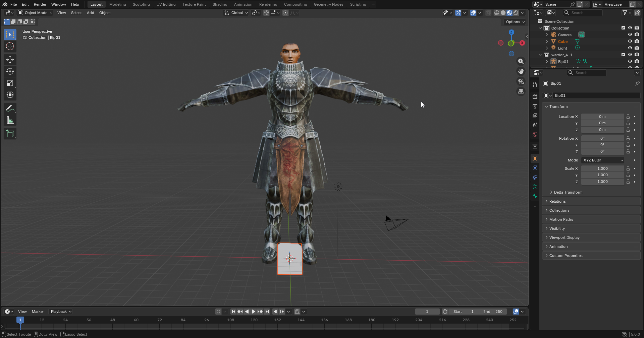Switch to the Sculpting workspace tab
The width and height of the screenshot is (644, 338).
coord(141,4)
